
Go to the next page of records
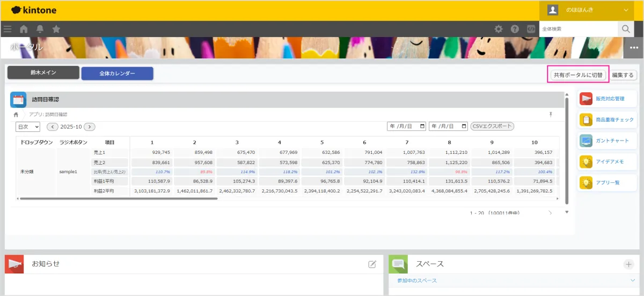[550, 213]
